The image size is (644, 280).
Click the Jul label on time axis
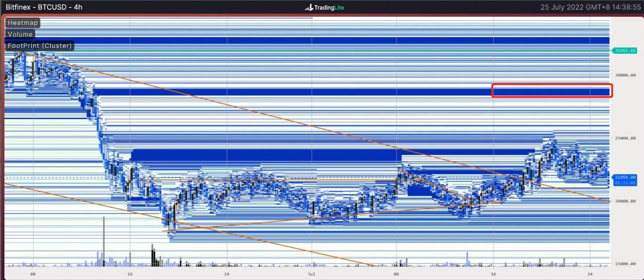[311, 274]
